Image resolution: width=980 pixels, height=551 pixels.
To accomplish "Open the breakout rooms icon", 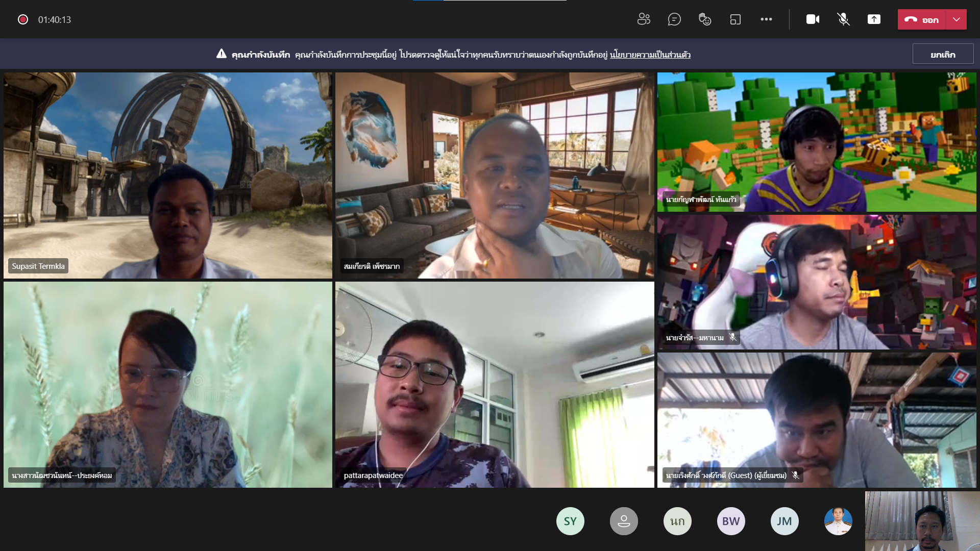I will point(736,19).
